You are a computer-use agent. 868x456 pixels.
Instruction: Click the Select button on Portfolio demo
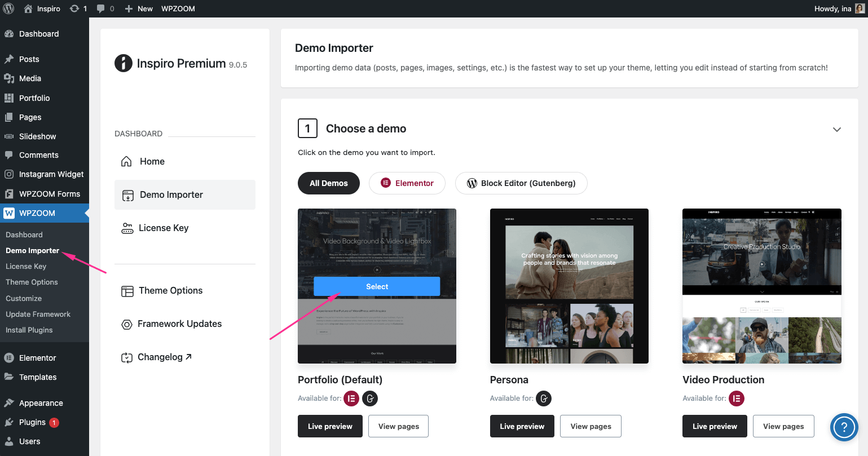[x=377, y=286]
